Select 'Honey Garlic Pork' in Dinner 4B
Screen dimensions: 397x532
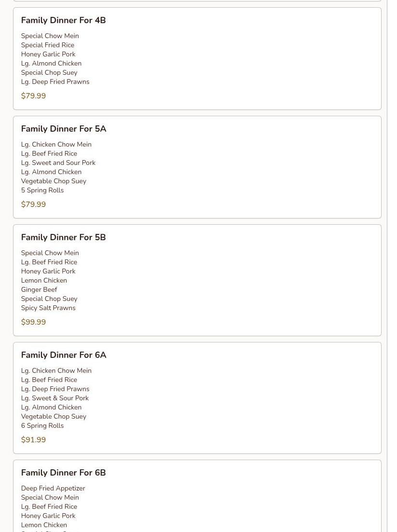[x=48, y=55]
